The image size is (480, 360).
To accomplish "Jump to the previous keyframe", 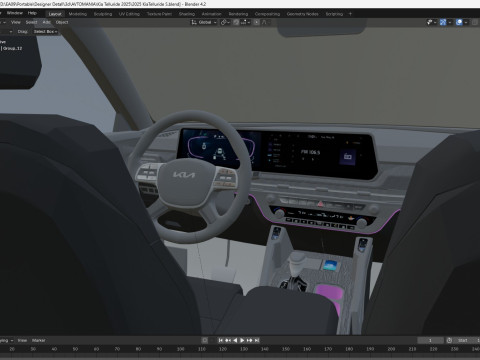I will (x=228, y=340).
